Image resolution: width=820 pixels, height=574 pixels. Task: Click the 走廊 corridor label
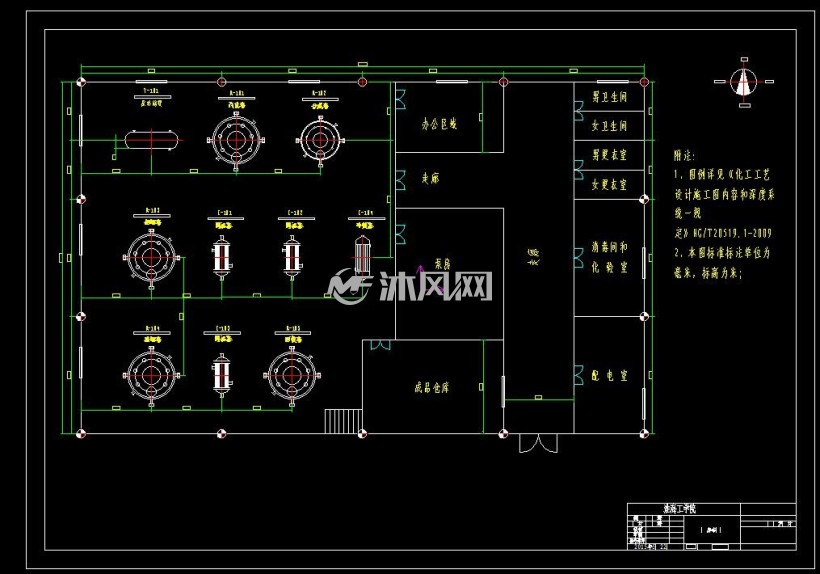431,179
